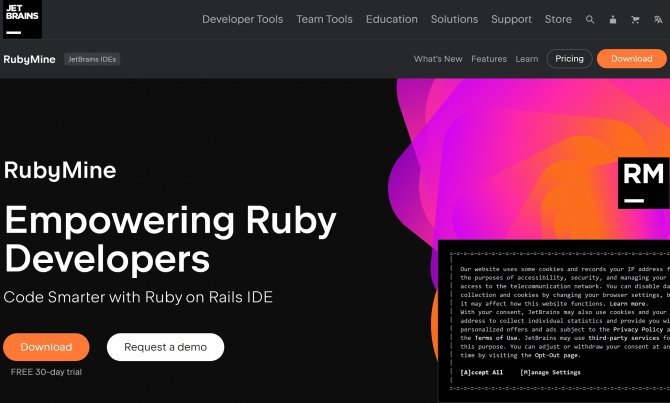Screen dimensions: 670x403
Task: Open Learn more link in cookie notice
Action: [x=627, y=303]
